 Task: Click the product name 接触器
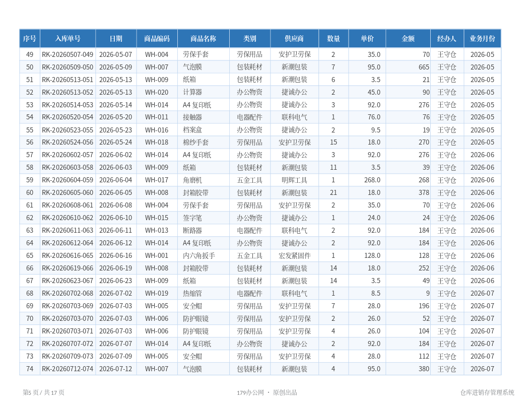tap(192, 117)
